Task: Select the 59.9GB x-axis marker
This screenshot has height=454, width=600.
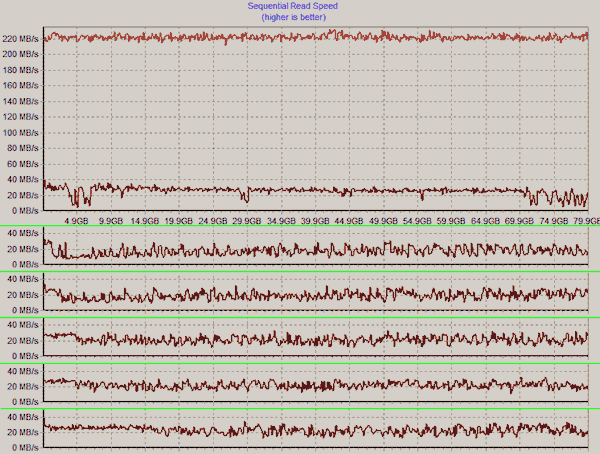Action: [x=451, y=221]
